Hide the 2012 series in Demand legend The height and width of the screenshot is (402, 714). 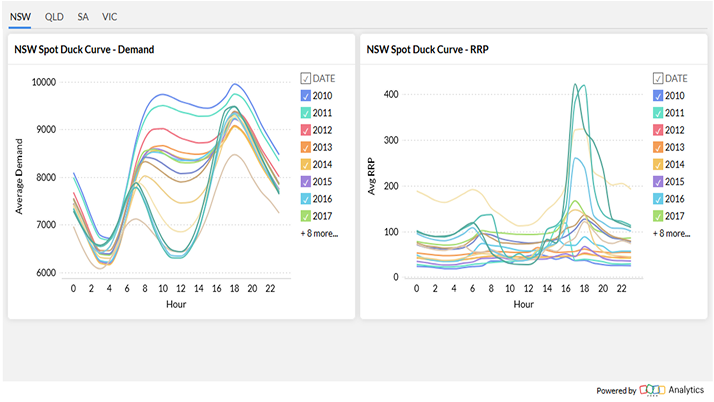coord(305,130)
